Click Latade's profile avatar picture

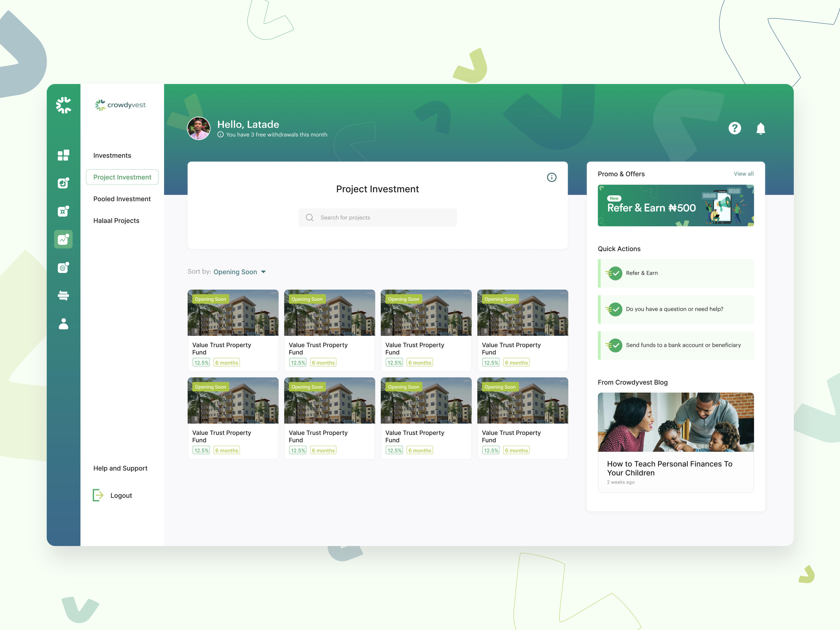point(199,128)
